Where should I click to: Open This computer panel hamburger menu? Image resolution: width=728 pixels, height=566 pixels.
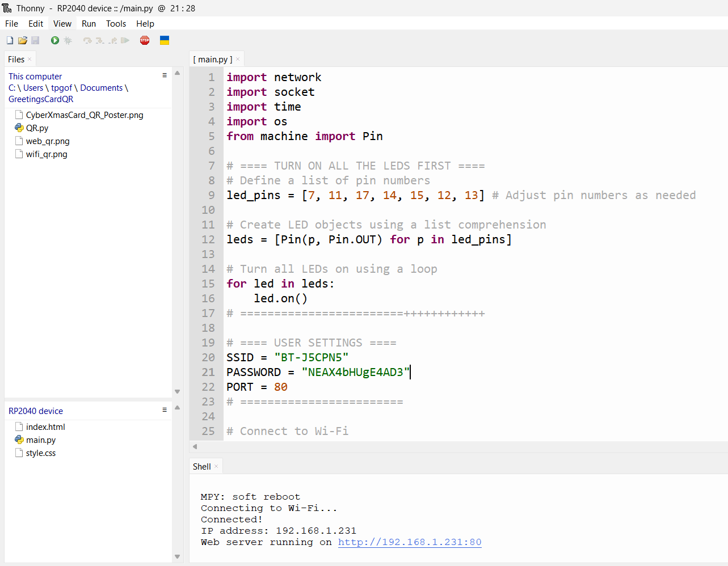[x=165, y=75]
